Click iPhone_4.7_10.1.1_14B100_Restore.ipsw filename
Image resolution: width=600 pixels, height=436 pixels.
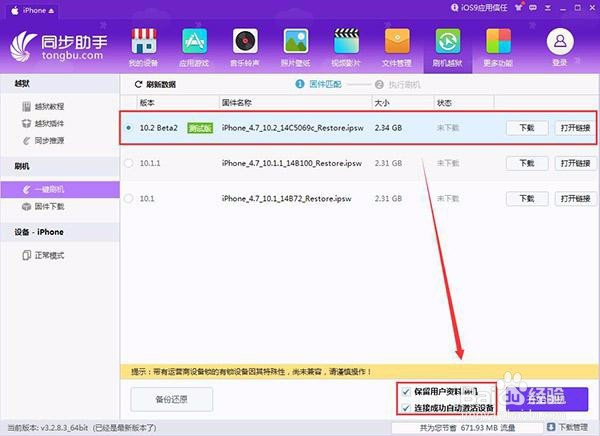pyautogui.click(x=292, y=163)
